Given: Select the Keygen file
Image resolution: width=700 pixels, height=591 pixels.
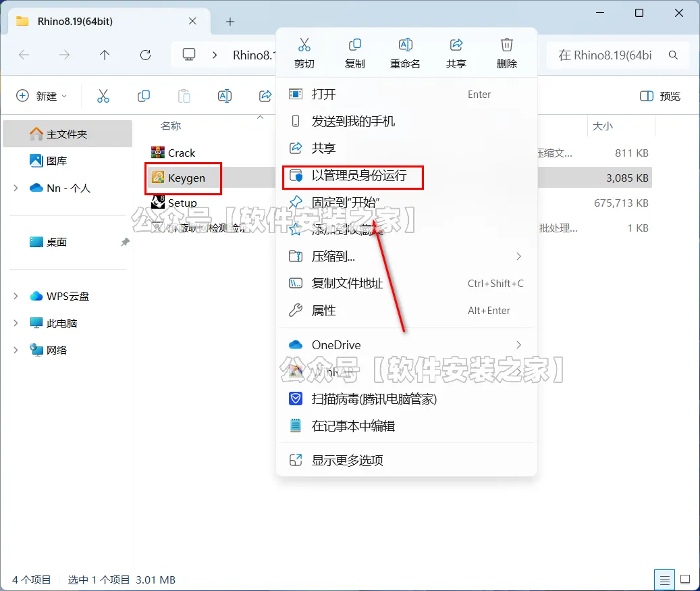Looking at the screenshot, I should (x=178, y=178).
